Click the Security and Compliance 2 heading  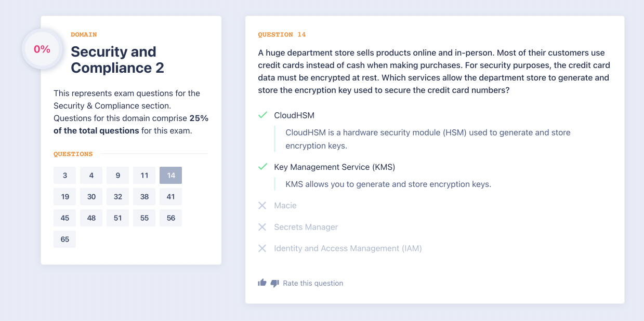coord(117,60)
